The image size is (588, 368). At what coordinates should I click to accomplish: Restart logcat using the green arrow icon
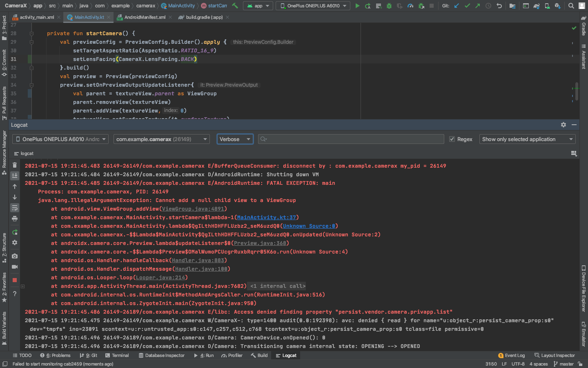15,232
